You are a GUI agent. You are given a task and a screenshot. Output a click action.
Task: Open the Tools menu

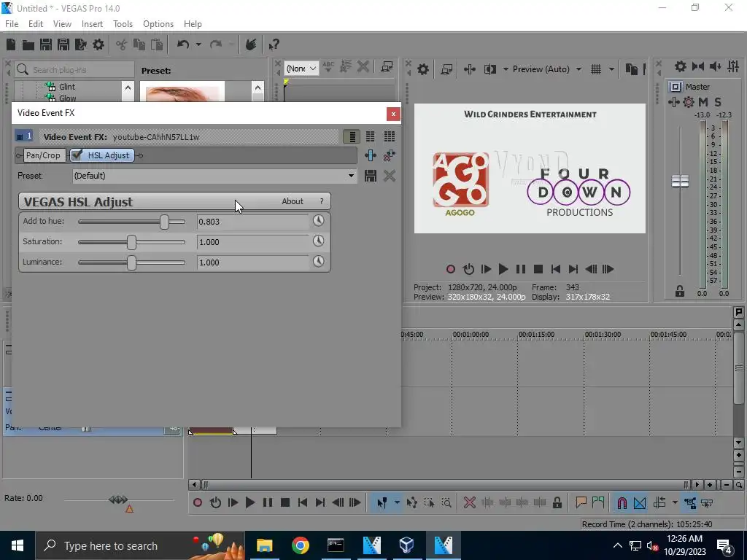point(123,24)
